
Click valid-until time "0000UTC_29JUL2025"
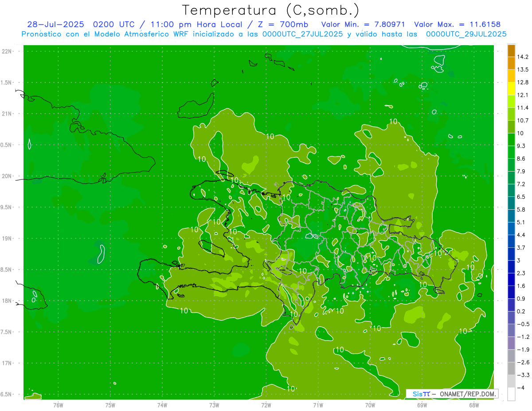coord(466,34)
